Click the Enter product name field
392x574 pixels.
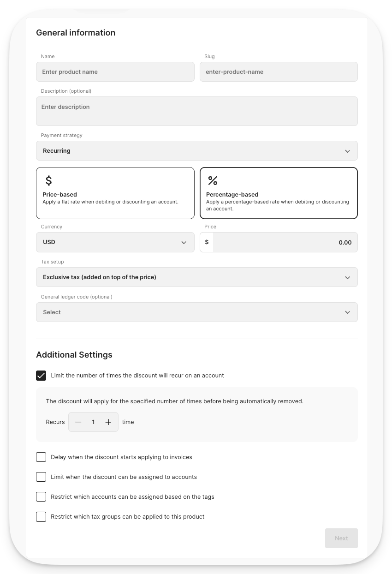[115, 72]
